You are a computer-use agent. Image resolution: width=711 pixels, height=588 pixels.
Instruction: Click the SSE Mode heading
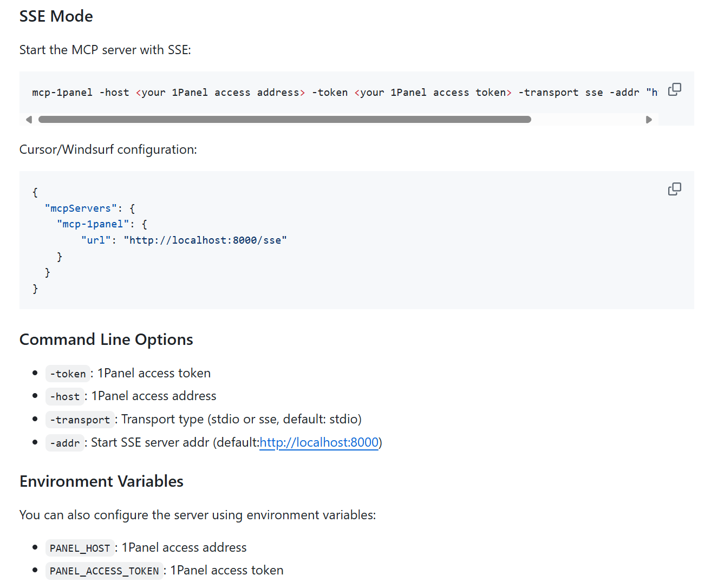click(56, 16)
